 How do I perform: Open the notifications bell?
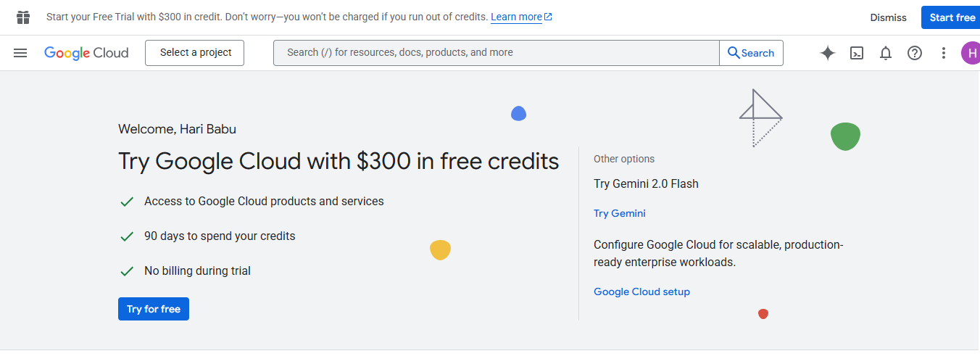886,53
